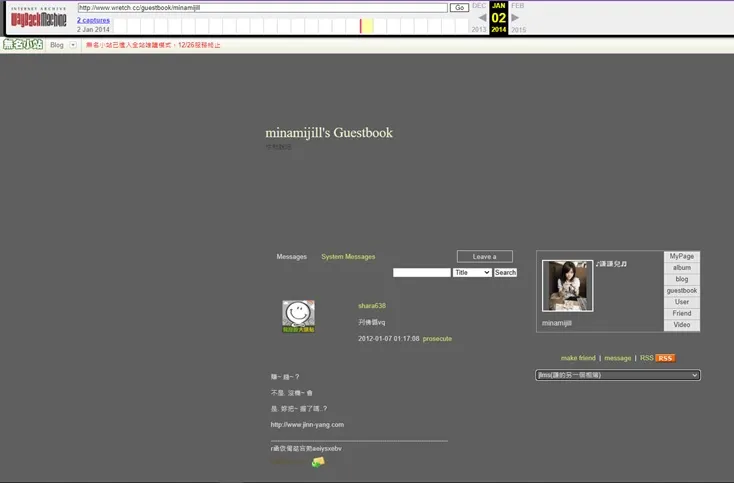734x483 pixels.
Task: Open minamijill's profile photo
Action: coord(567,285)
